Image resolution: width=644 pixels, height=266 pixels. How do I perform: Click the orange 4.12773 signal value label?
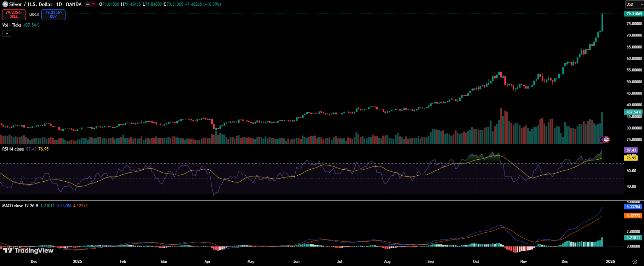point(633,216)
